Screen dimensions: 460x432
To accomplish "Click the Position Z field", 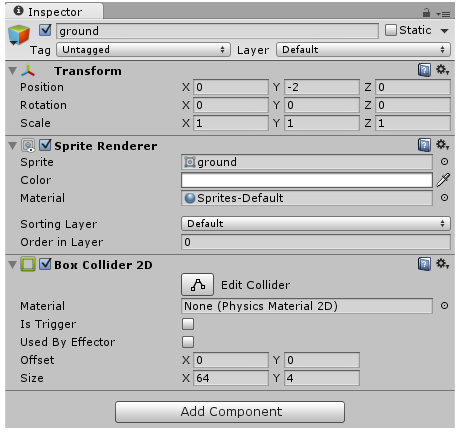I will tap(413, 87).
